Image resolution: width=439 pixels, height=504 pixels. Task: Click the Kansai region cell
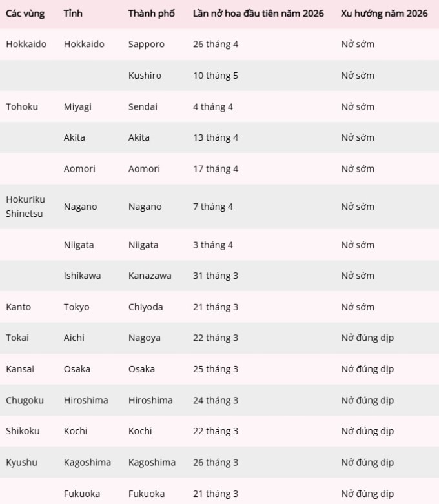coord(20,369)
